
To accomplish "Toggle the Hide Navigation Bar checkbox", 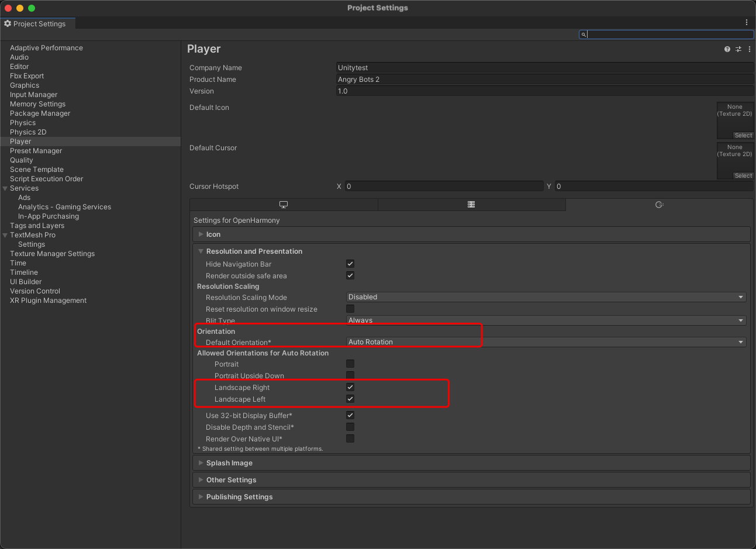I will (350, 264).
